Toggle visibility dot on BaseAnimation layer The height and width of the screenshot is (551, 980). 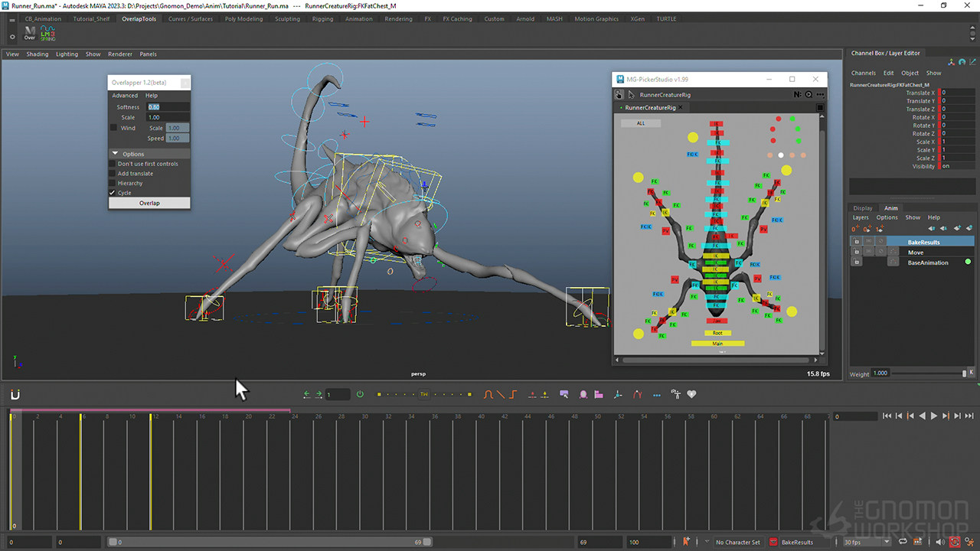pyautogui.click(x=969, y=262)
